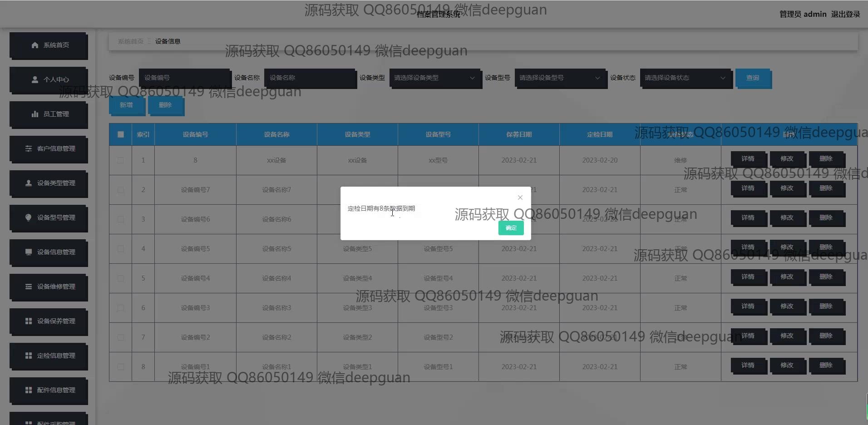This screenshot has height=425, width=868.
Task: Check the checkbox for 设备编号4 row
Action: (121, 278)
